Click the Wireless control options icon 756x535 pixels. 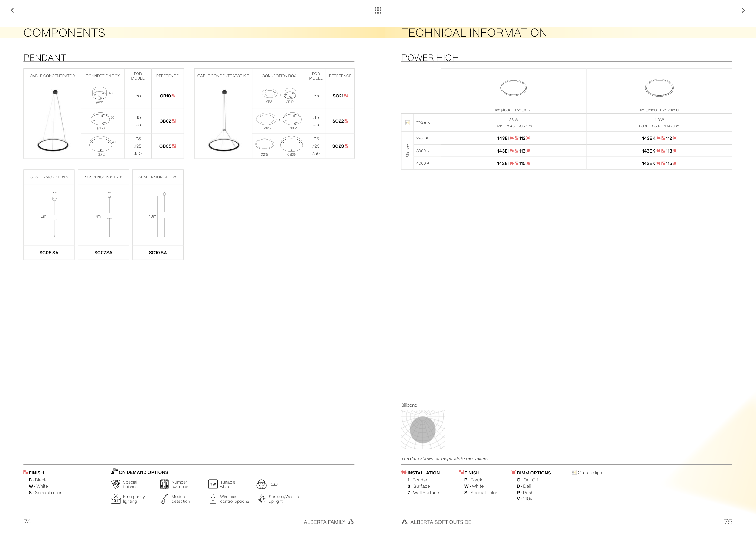(x=213, y=499)
